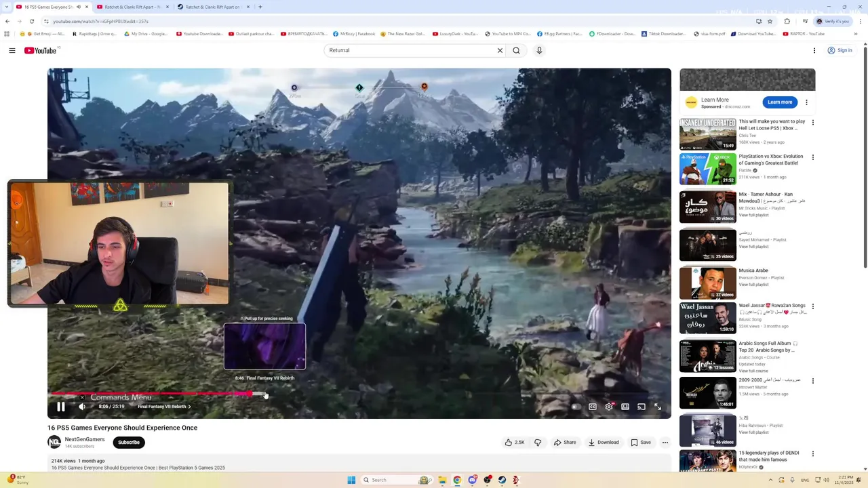Click the address bar URL
868x488 pixels.
100,21
